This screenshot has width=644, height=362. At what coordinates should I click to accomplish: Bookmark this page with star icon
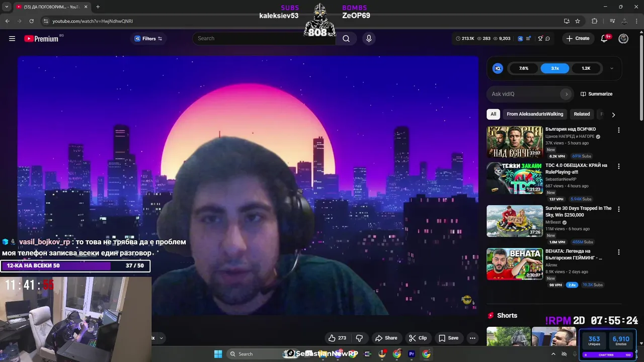(578, 21)
